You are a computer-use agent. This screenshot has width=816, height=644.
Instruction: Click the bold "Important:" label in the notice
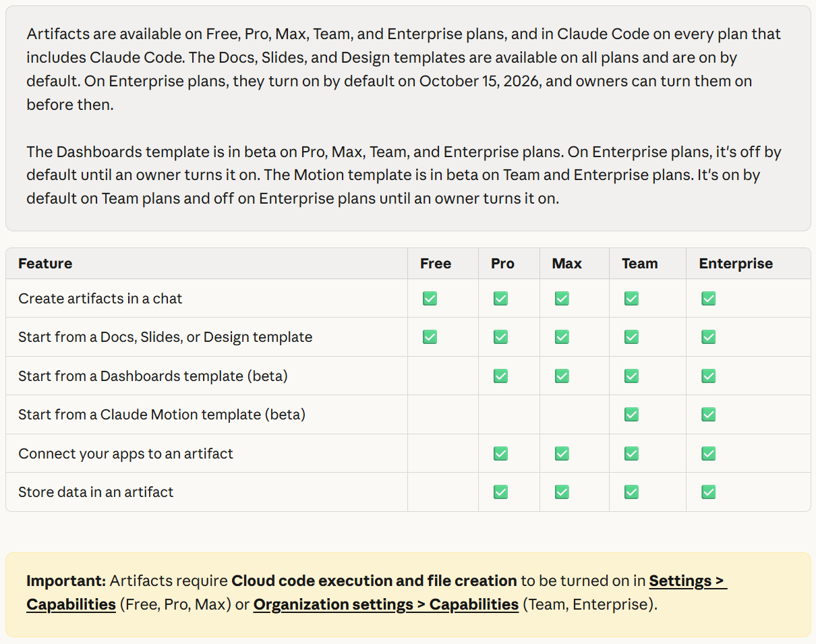[x=66, y=581]
